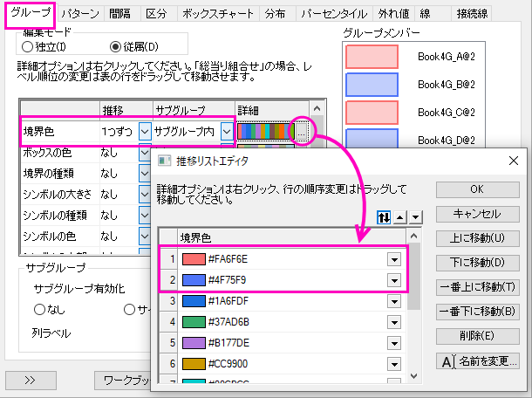Select the 独立(I) radio button
This screenshot has height=398, width=532.
tap(27, 46)
